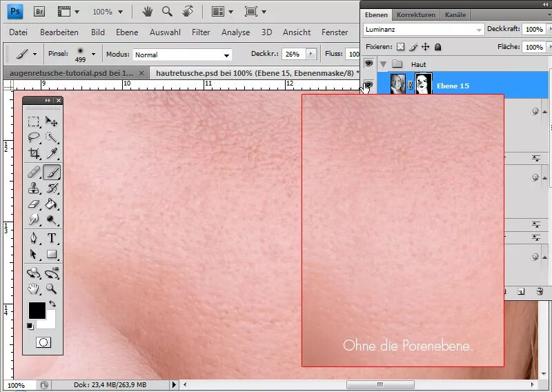
Task: Select the Healing Brush bandage tool
Action: click(x=34, y=173)
